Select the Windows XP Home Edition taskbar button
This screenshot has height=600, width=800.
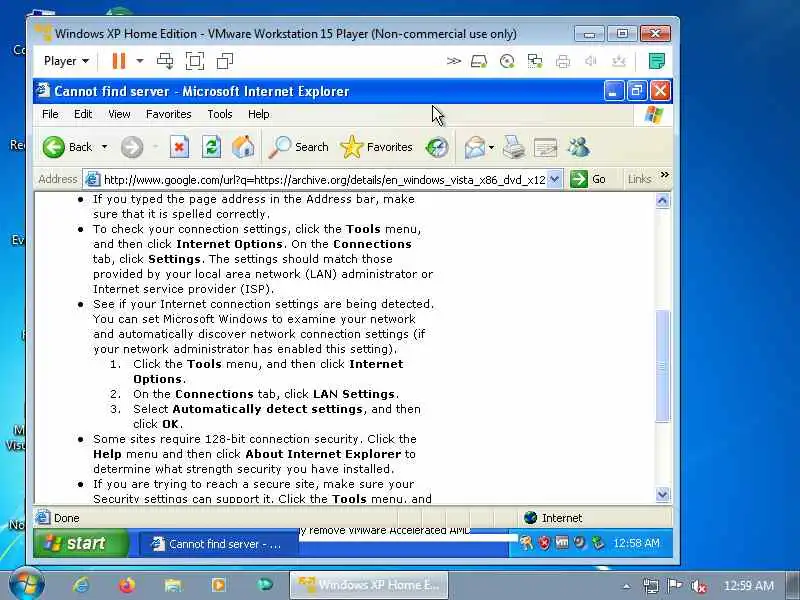point(369,585)
